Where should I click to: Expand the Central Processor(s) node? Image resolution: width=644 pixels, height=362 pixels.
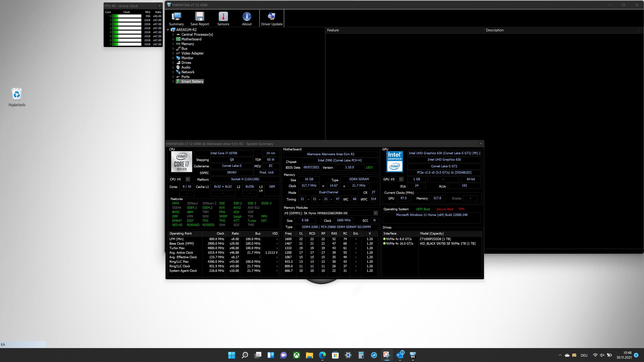tap(173, 35)
